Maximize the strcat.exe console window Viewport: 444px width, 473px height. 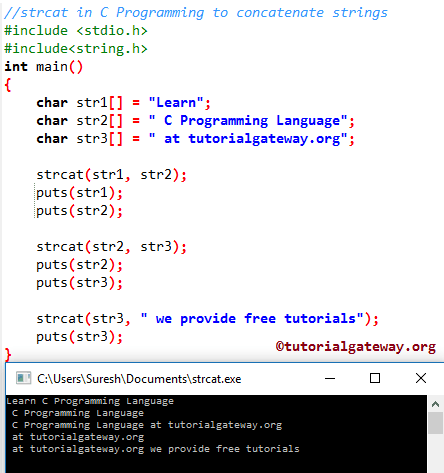375,378
